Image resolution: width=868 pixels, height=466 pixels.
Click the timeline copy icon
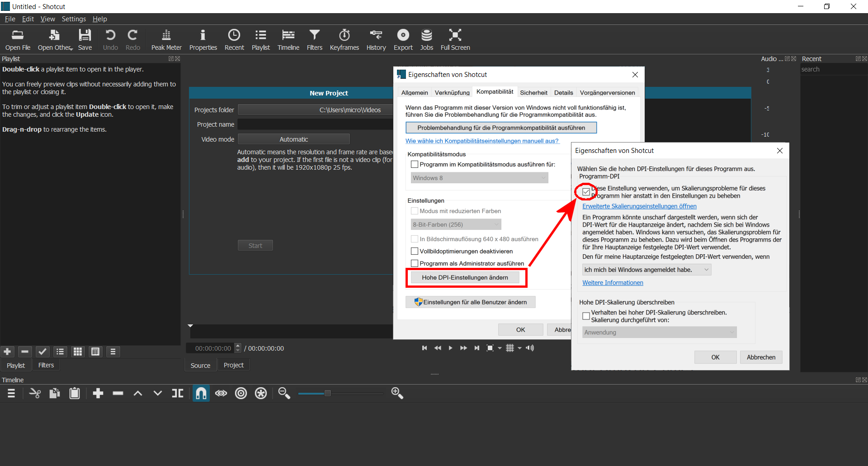click(55, 393)
